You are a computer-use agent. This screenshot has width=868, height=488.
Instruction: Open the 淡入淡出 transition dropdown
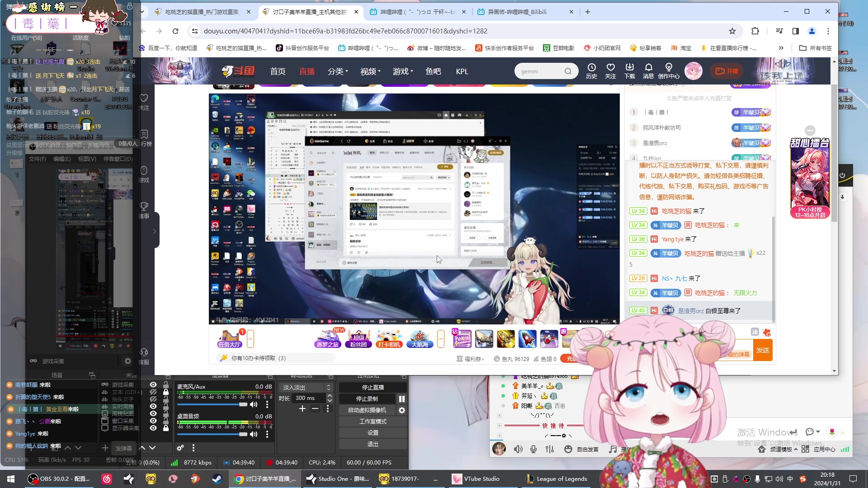(x=307, y=387)
